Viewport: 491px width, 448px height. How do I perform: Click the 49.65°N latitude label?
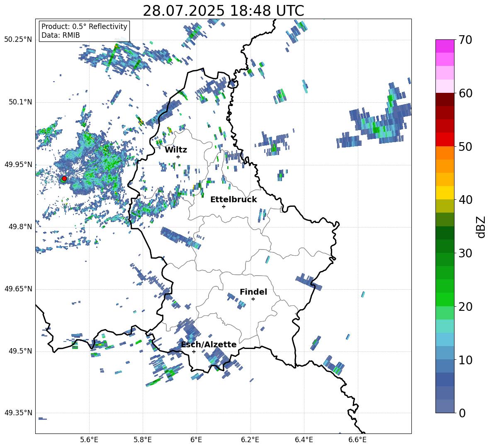[18, 288]
